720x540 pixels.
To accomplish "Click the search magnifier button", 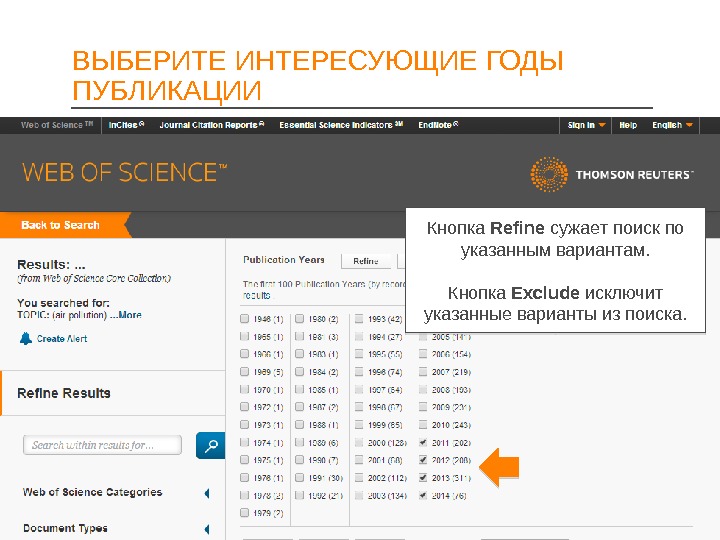I will coord(210,445).
